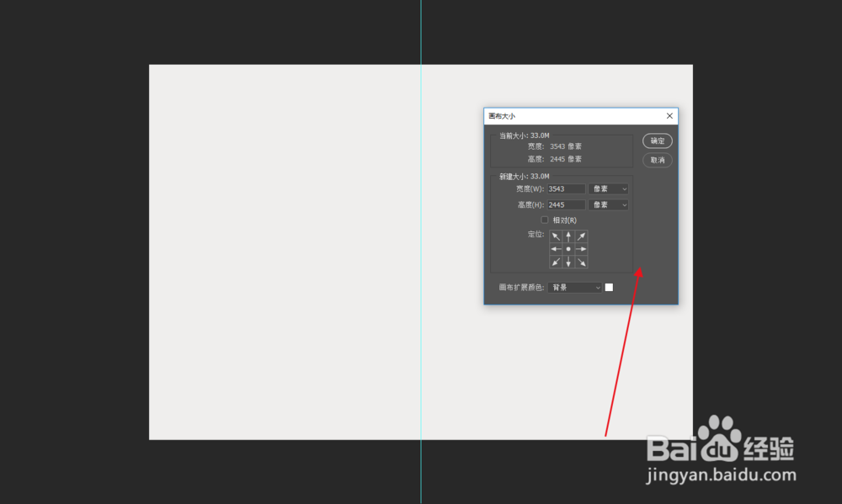
Task: Select the top-right anchor arrow
Action: [581, 236]
